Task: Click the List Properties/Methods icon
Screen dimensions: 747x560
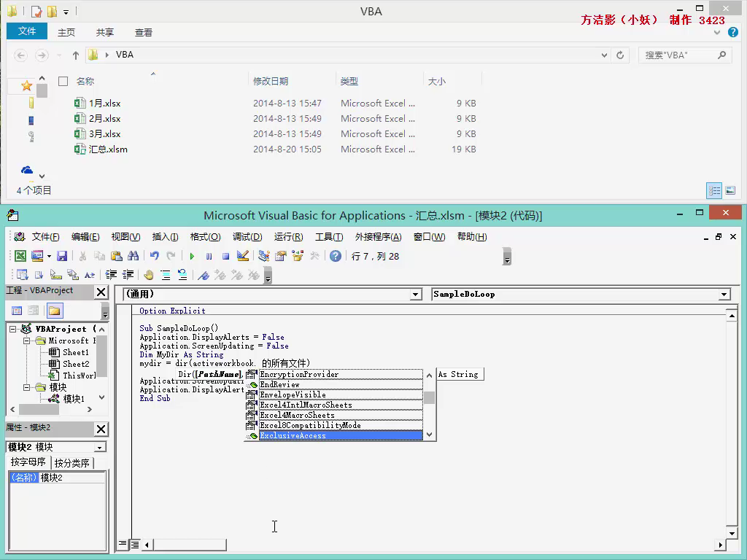Action: click(22, 275)
